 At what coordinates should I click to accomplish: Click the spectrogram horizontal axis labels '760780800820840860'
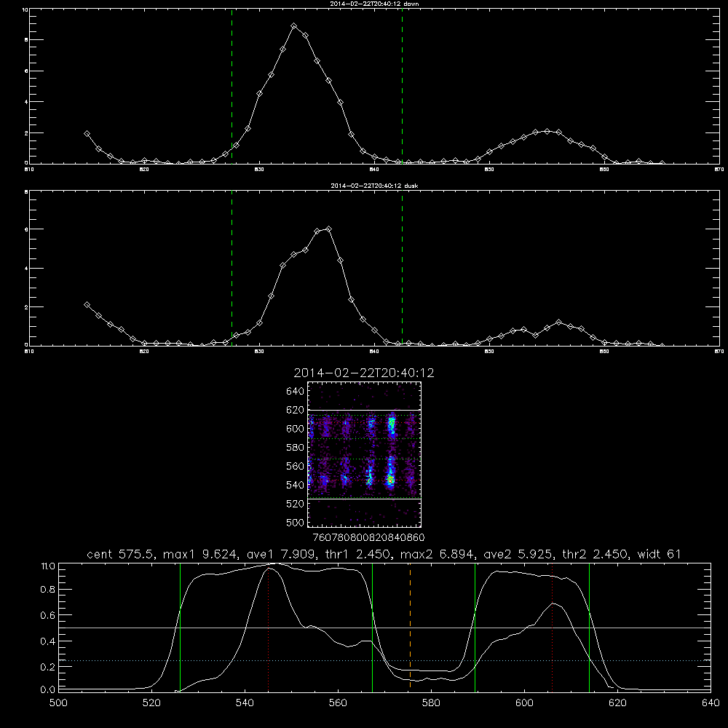369,538
